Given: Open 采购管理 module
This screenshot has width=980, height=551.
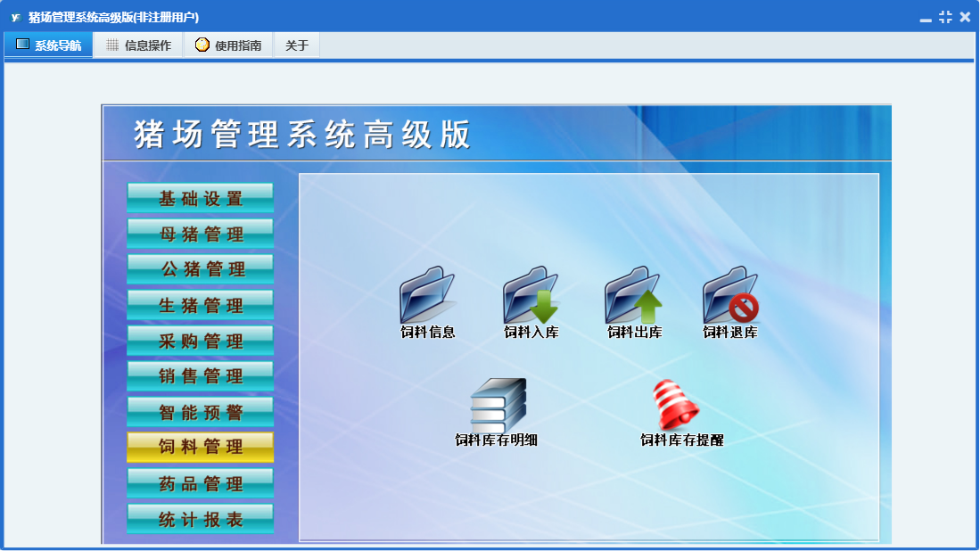Looking at the screenshot, I should point(200,341).
